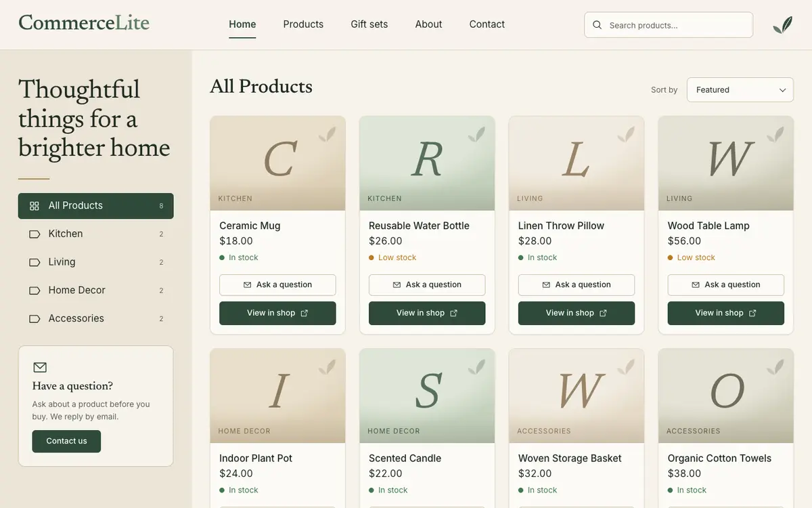Image resolution: width=812 pixels, height=508 pixels.
Task: Click the Ceramic Mug product title
Action: tap(250, 226)
